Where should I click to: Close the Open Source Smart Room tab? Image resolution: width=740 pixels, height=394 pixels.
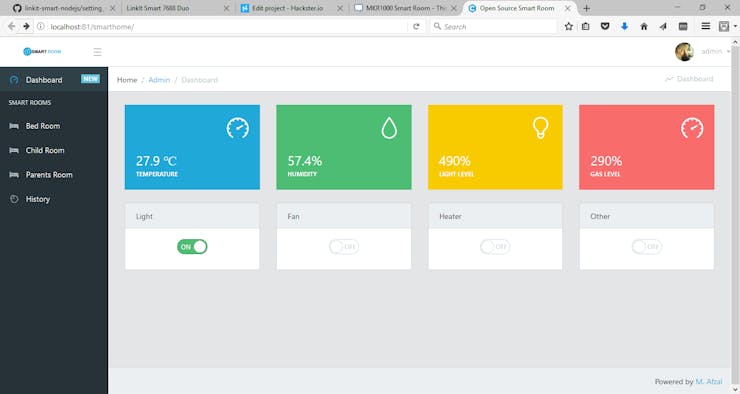(568, 8)
